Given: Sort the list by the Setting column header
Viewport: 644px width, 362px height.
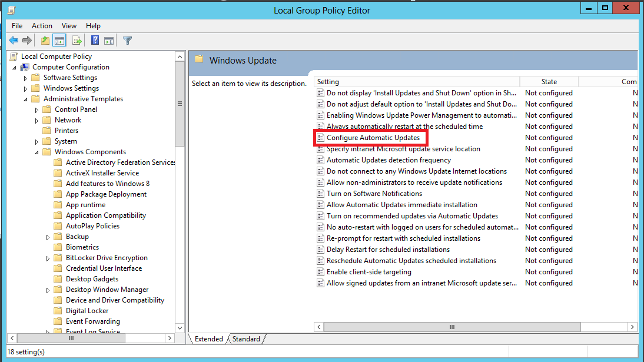Looking at the screenshot, I should [417, 82].
